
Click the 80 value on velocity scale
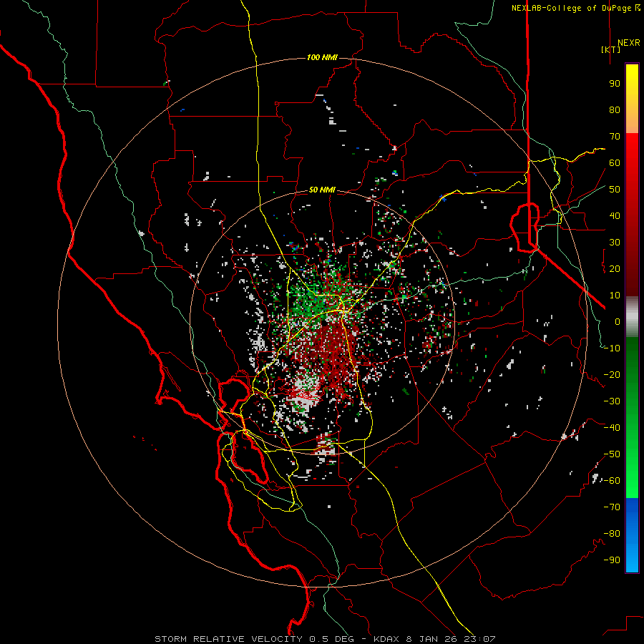click(615, 109)
